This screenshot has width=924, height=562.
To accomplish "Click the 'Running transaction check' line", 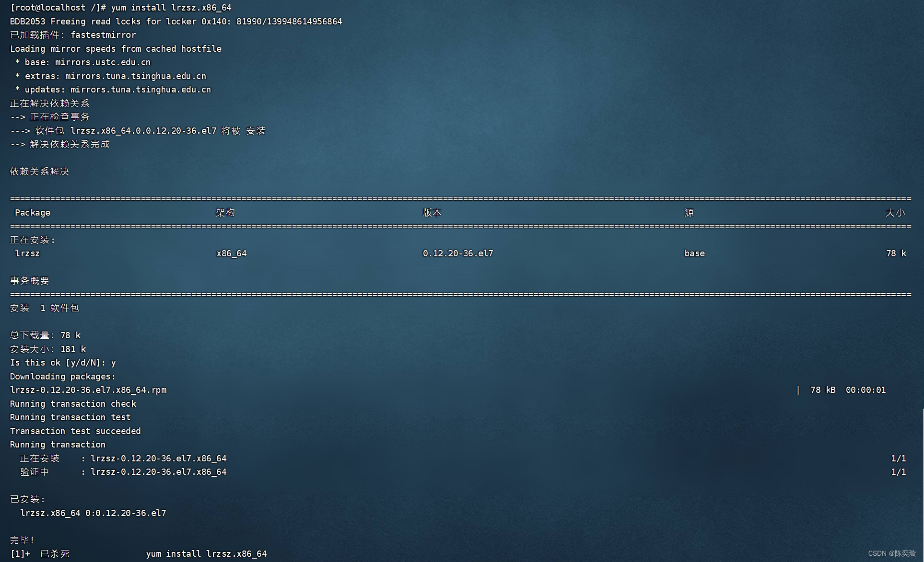I will [73, 404].
